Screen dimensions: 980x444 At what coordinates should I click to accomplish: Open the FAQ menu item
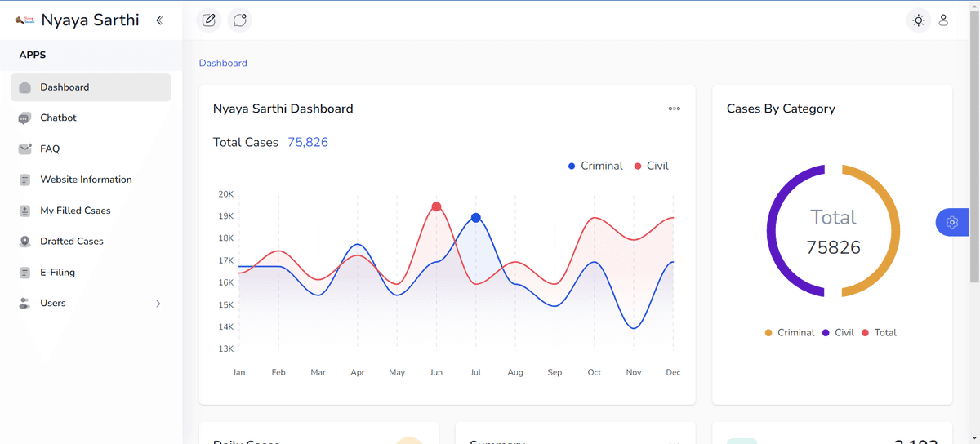[x=91, y=149]
